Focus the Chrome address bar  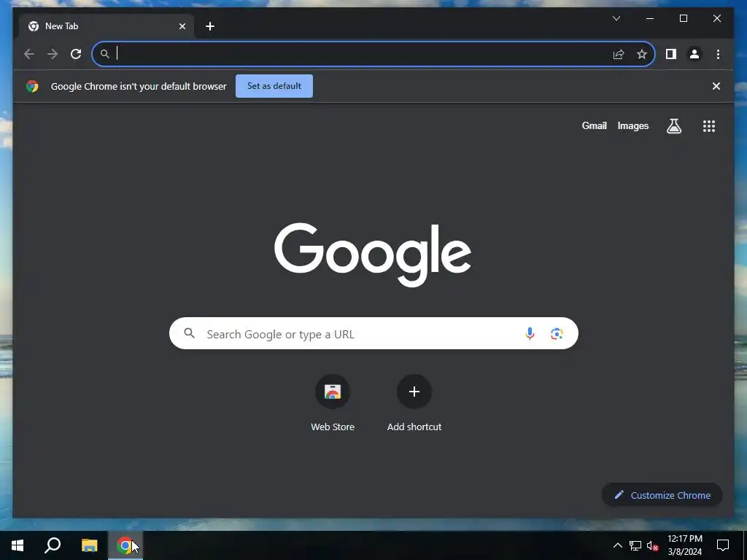pos(373,54)
